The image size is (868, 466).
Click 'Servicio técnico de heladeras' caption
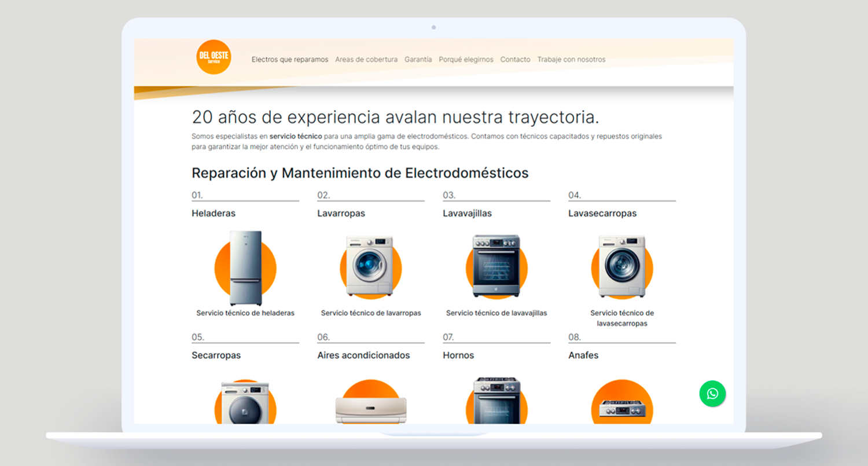click(x=245, y=313)
